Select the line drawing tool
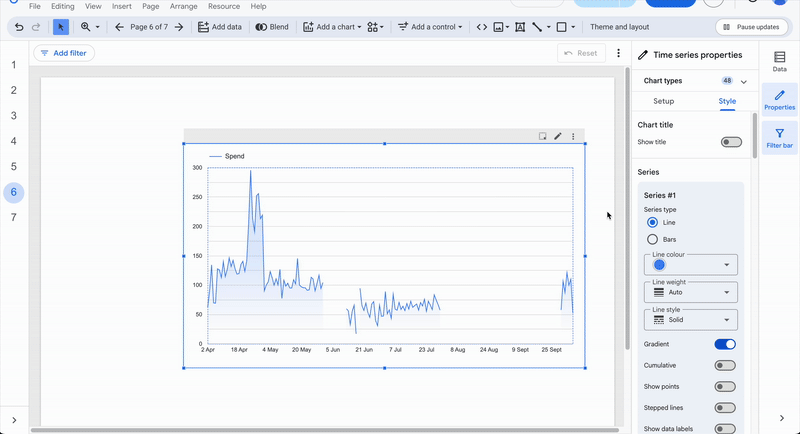 coord(537,27)
